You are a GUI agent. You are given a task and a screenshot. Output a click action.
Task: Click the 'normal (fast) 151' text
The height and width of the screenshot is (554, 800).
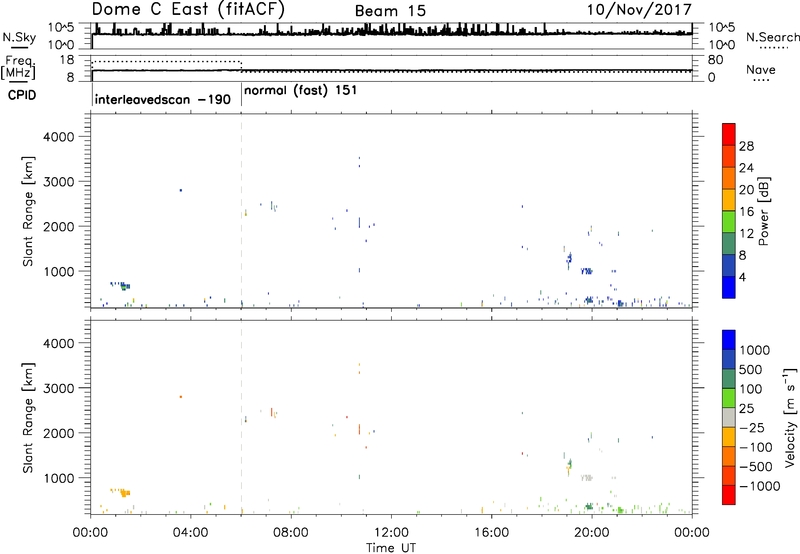click(x=301, y=91)
